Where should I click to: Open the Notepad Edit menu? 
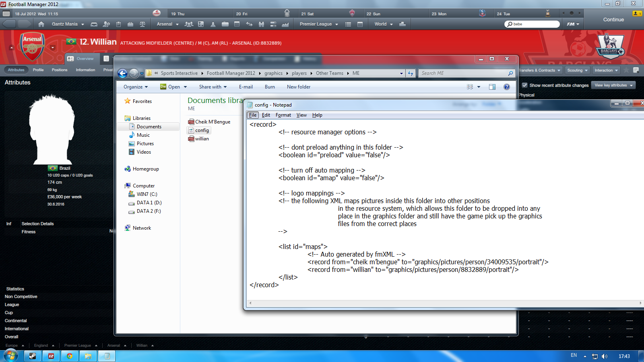(x=266, y=115)
